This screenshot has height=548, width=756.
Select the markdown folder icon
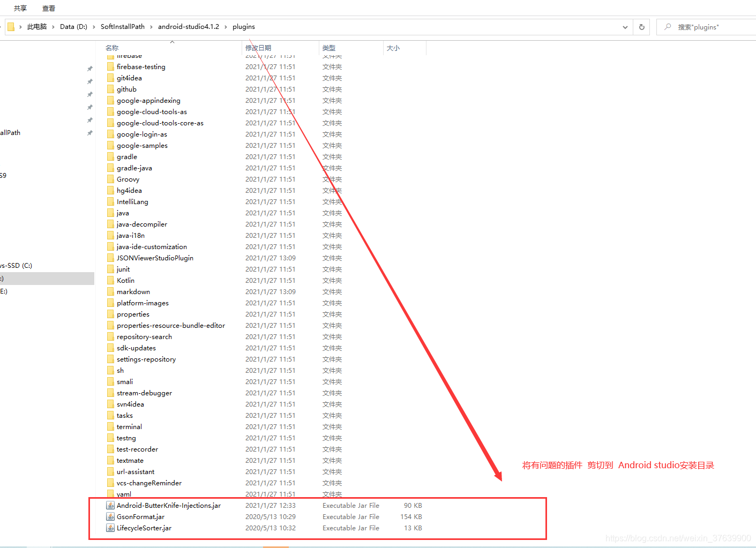coord(110,292)
